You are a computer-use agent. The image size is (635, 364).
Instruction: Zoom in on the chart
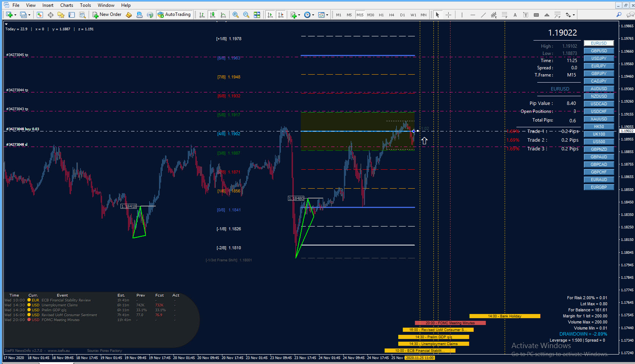coord(236,15)
